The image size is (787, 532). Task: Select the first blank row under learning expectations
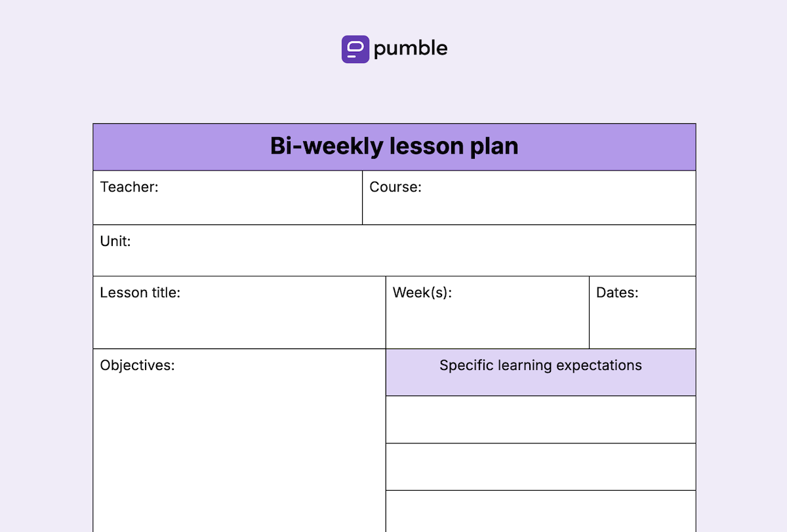[x=541, y=420]
